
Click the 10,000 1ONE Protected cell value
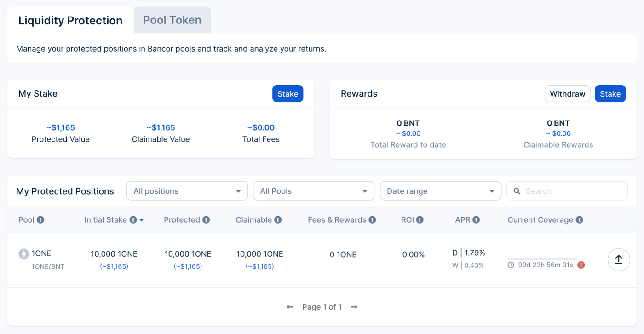(188, 254)
